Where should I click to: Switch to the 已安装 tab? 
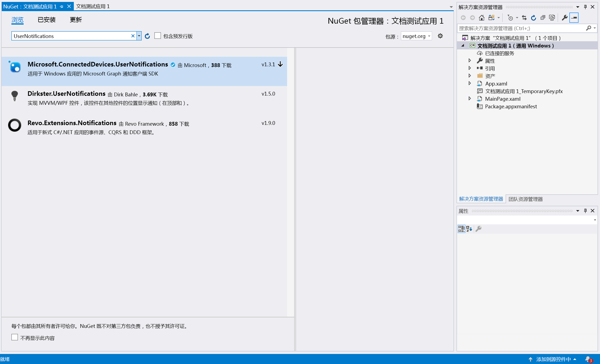[47, 20]
